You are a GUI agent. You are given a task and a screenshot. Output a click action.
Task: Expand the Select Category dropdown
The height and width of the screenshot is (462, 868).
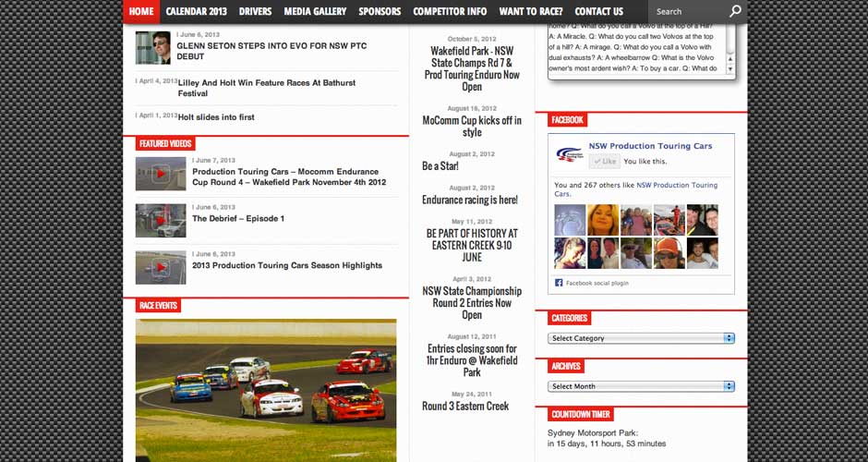pyautogui.click(x=642, y=338)
